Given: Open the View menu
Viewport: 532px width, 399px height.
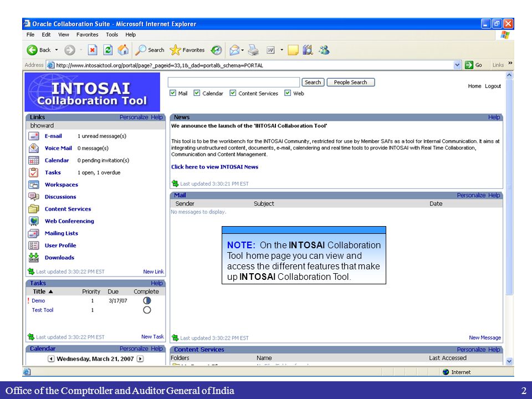Looking at the screenshot, I should pos(63,34).
